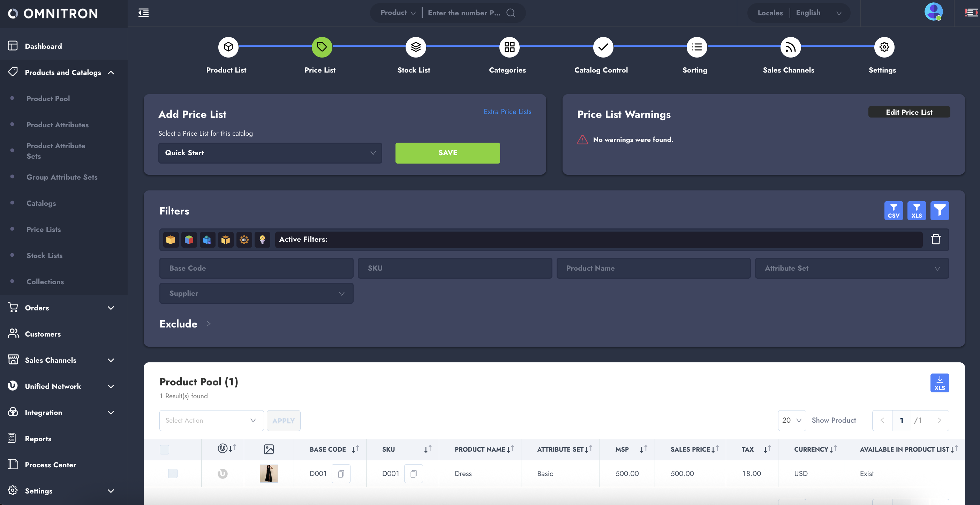
Task: Click the XLS filter export icon
Action: tap(917, 210)
